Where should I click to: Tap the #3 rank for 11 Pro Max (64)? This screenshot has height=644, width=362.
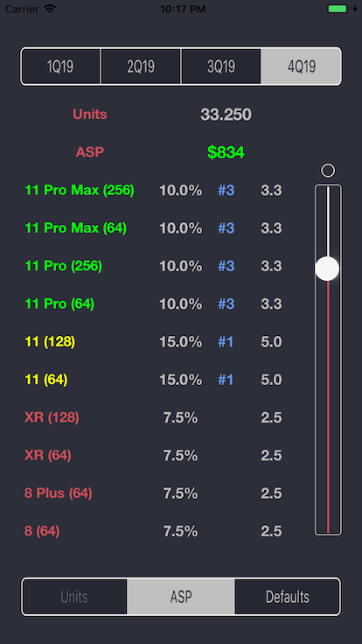point(226,228)
